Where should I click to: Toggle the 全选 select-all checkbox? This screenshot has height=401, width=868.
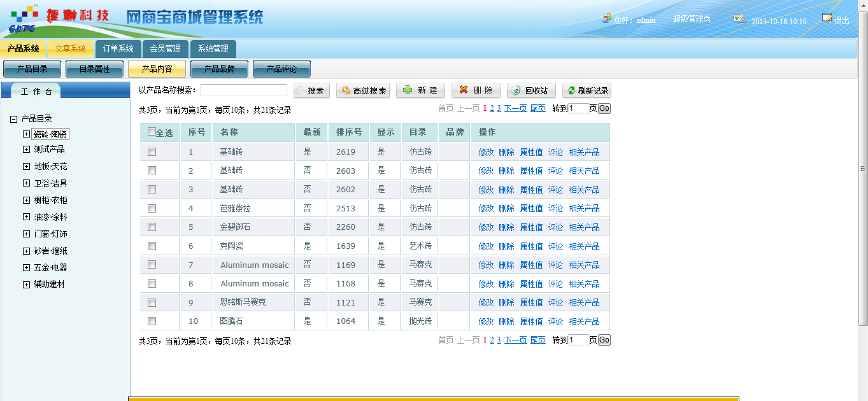point(152,132)
